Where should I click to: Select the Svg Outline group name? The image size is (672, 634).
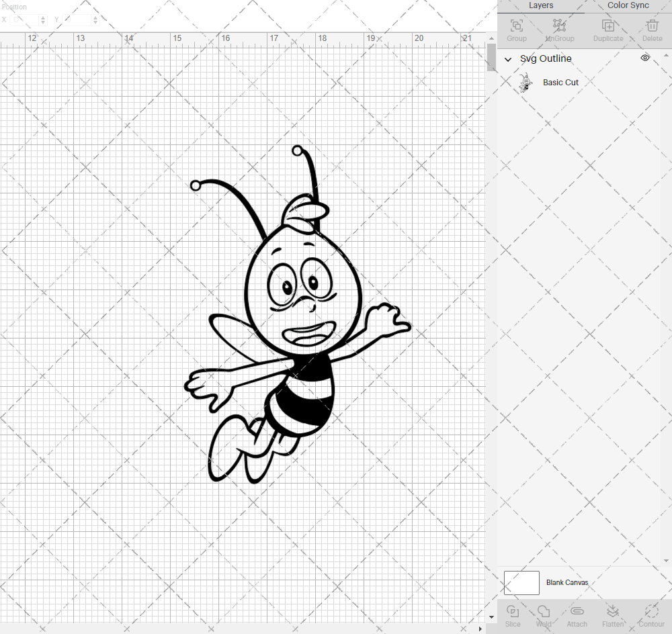tap(546, 58)
